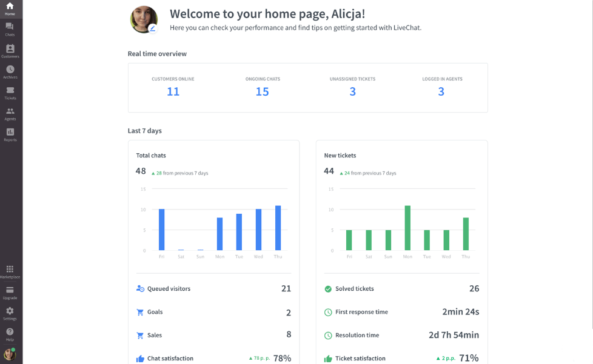The image size is (593, 364).
Task: View Reports from the sidebar
Action: click(10, 134)
